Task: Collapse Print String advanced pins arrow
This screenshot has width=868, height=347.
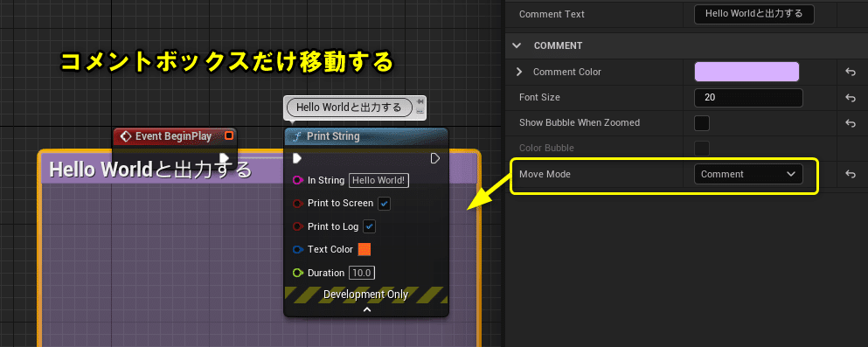Action: (x=366, y=310)
